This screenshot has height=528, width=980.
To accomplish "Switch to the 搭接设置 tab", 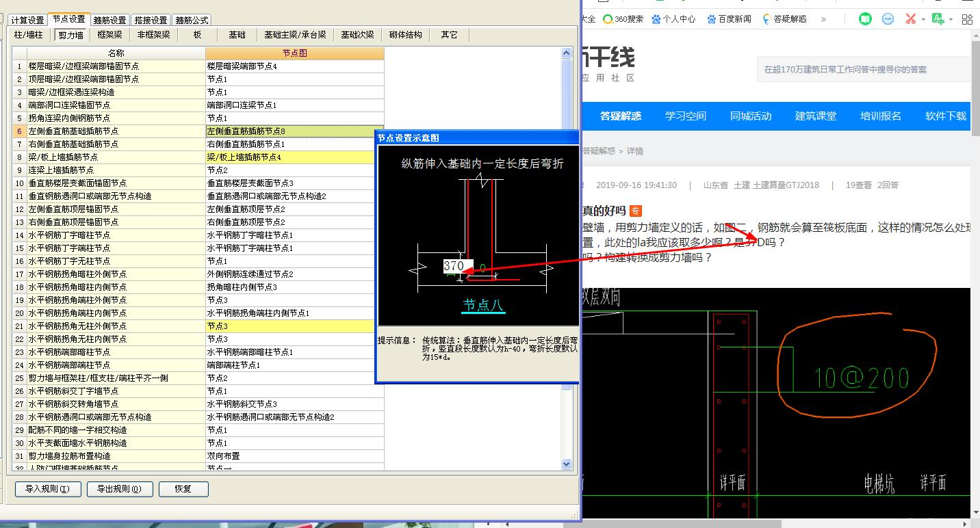I will pos(151,20).
